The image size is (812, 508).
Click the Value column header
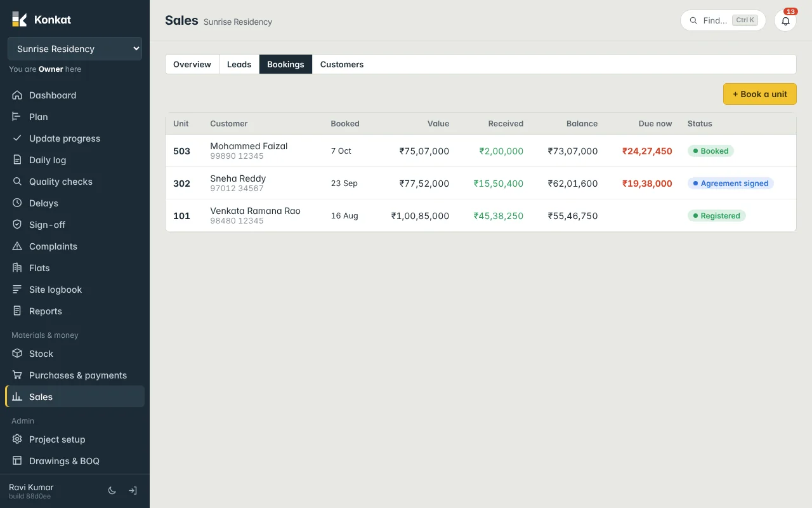(x=438, y=124)
